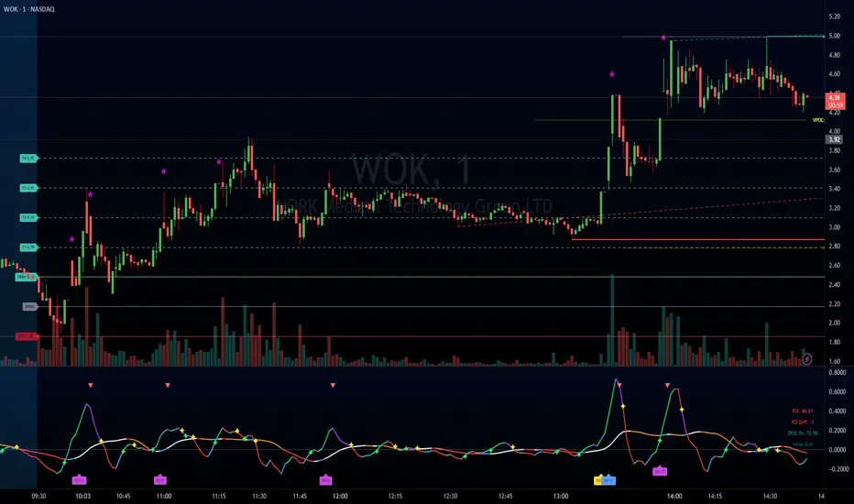Click the 09:30 time axis label
Image resolution: width=854 pixels, height=504 pixels.
38,497
